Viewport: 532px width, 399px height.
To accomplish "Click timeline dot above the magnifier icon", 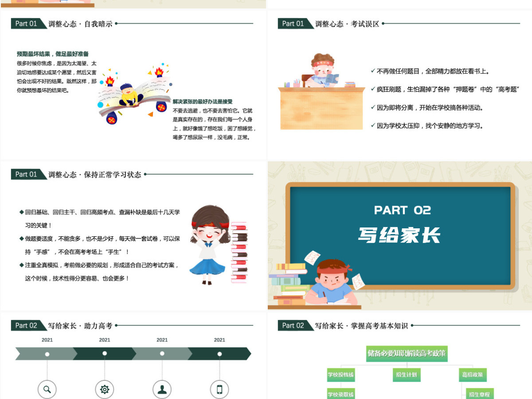I will click(x=47, y=354).
